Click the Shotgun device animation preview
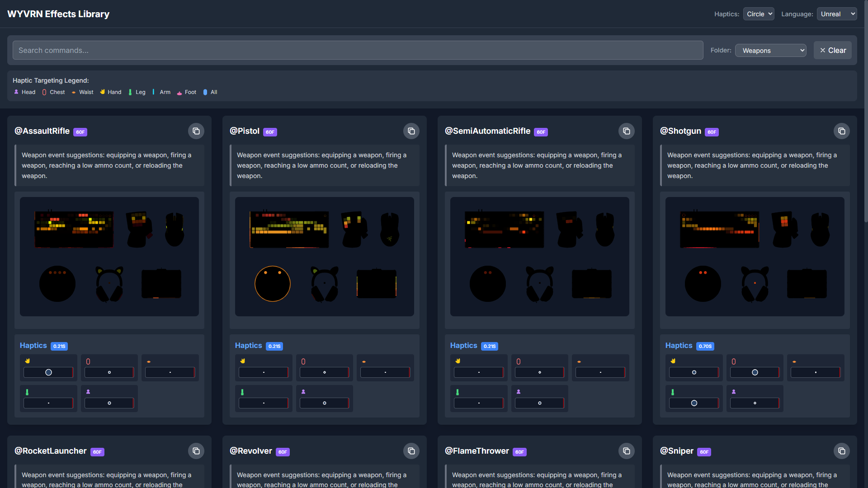This screenshot has height=488, width=868. click(x=755, y=257)
